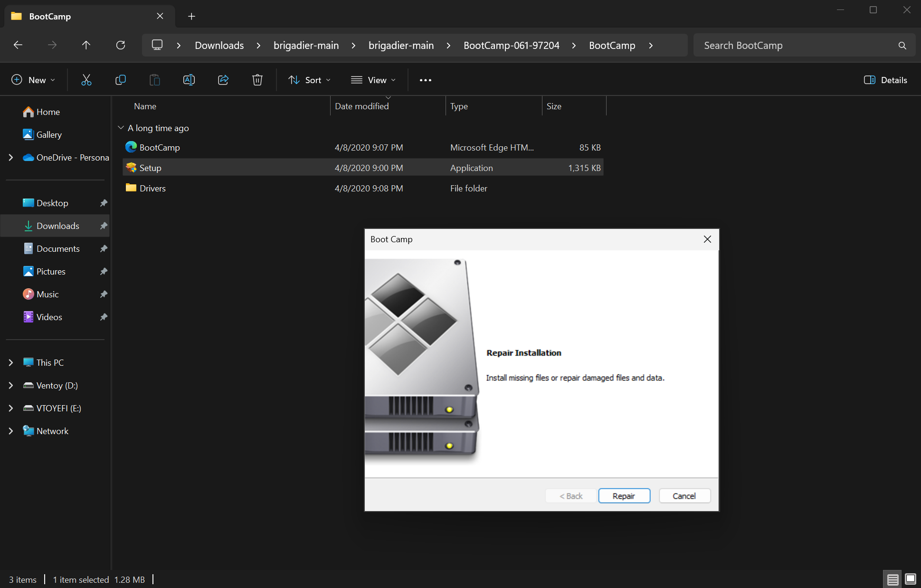The height and width of the screenshot is (588, 921).
Task: Navigate up one folder level
Action: (86, 45)
